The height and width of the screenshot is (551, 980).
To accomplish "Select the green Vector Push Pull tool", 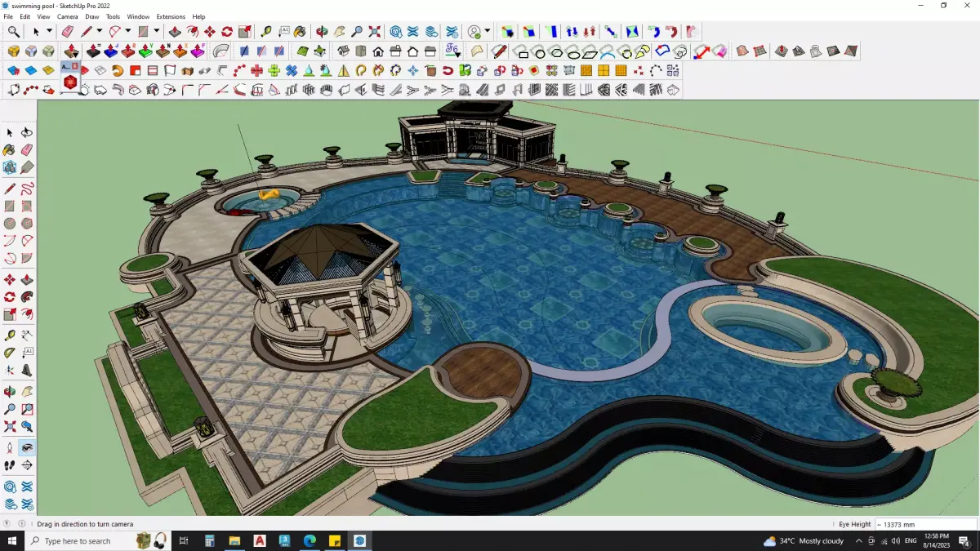I will (145, 51).
